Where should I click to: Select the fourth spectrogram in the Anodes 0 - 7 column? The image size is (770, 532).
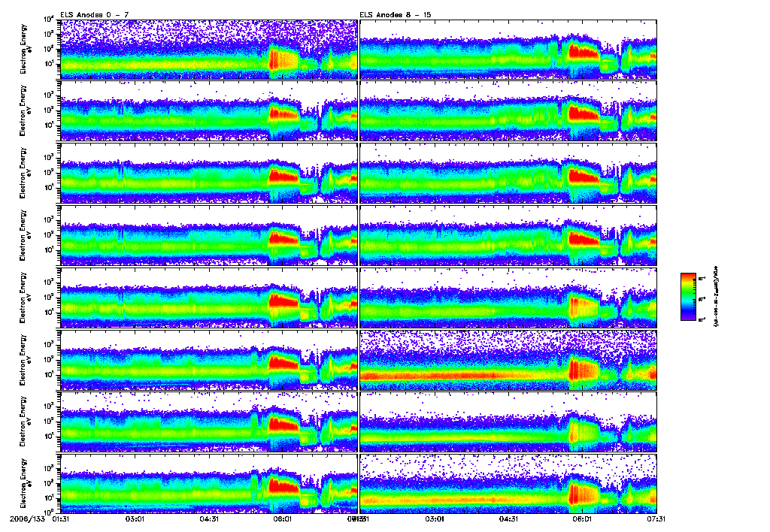click(209, 236)
